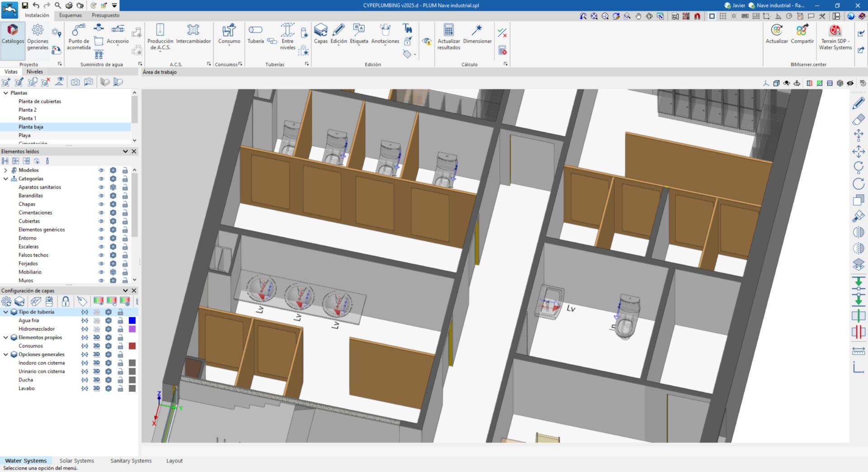This screenshot has width=868, height=472.
Task: Toggle lock for Agua fría layer
Action: click(120, 320)
